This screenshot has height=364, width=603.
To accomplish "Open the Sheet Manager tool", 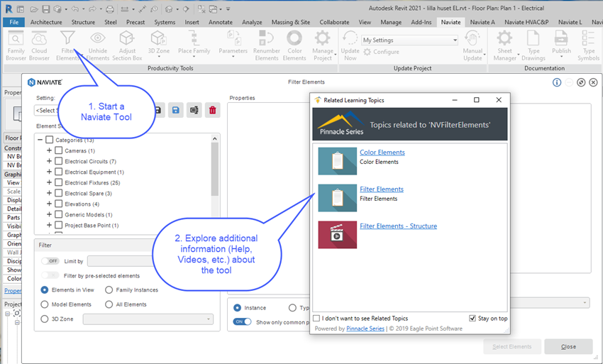I will tap(504, 46).
